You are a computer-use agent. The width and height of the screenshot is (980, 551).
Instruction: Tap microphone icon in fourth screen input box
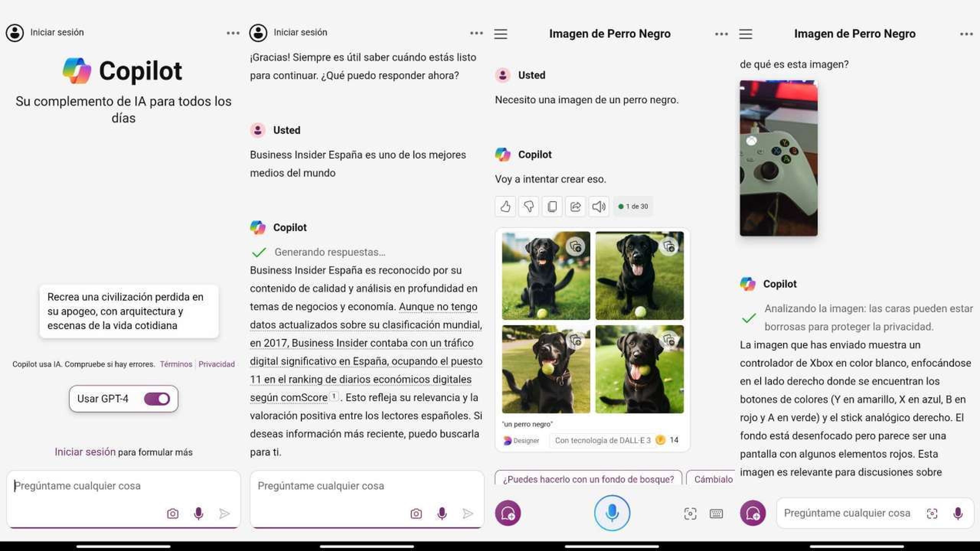pyautogui.click(x=958, y=514)
